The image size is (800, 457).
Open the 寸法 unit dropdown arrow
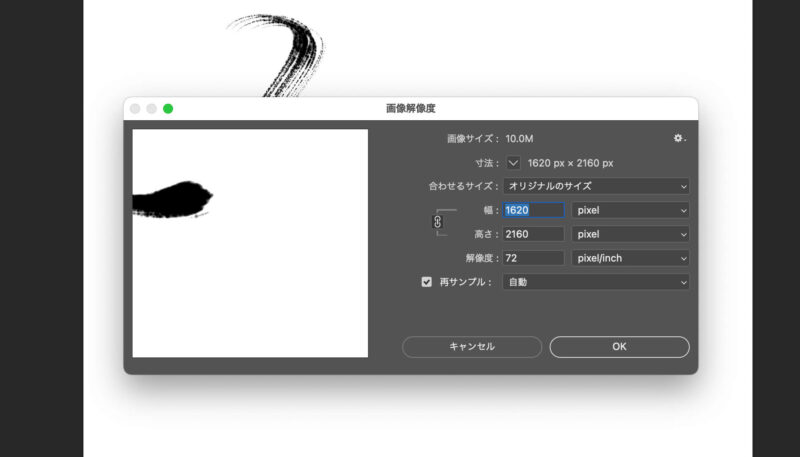[513, 163]
